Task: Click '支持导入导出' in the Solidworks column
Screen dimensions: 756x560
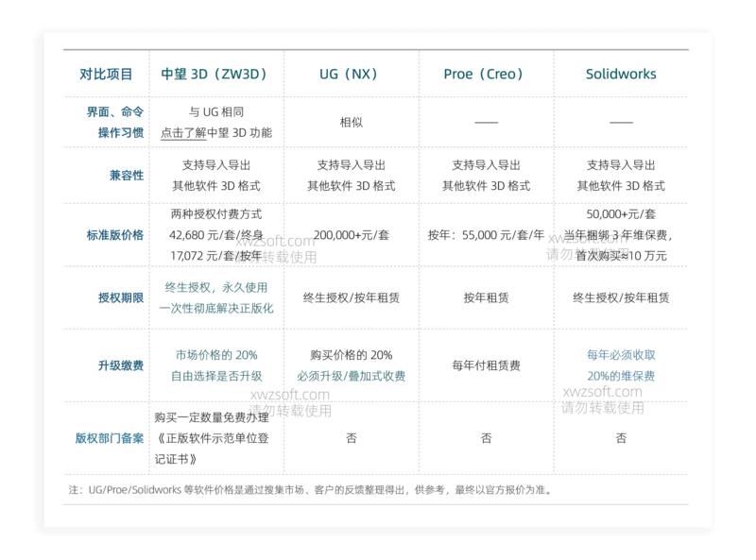Action: point(621,165)
